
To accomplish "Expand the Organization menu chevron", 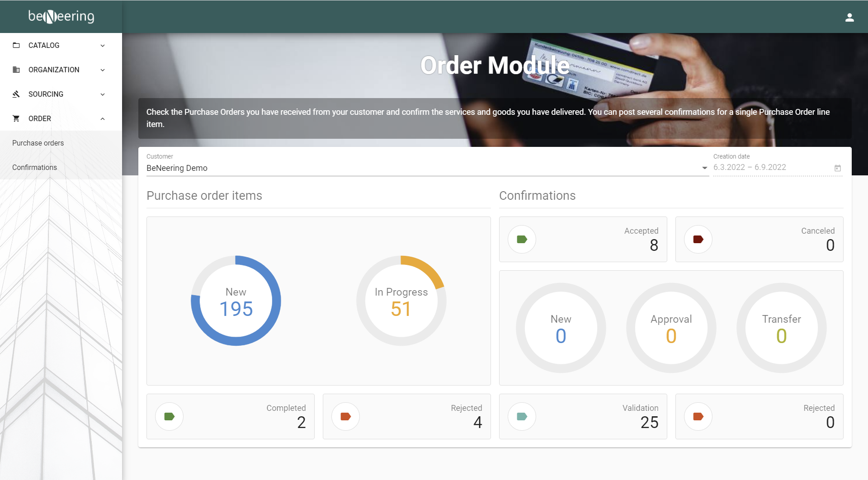I will pos(103,70).
